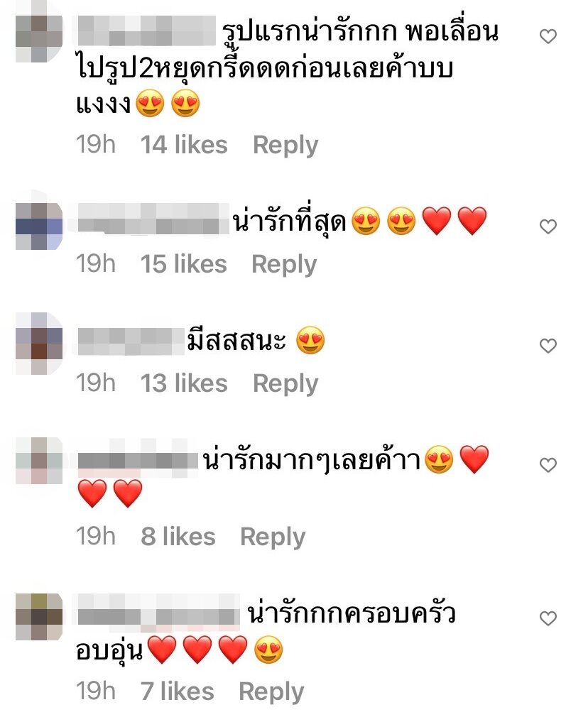The image size is (588, 717).
Task: Open avatar of the 15 likes commenter
Action: [x=39, y=226]
